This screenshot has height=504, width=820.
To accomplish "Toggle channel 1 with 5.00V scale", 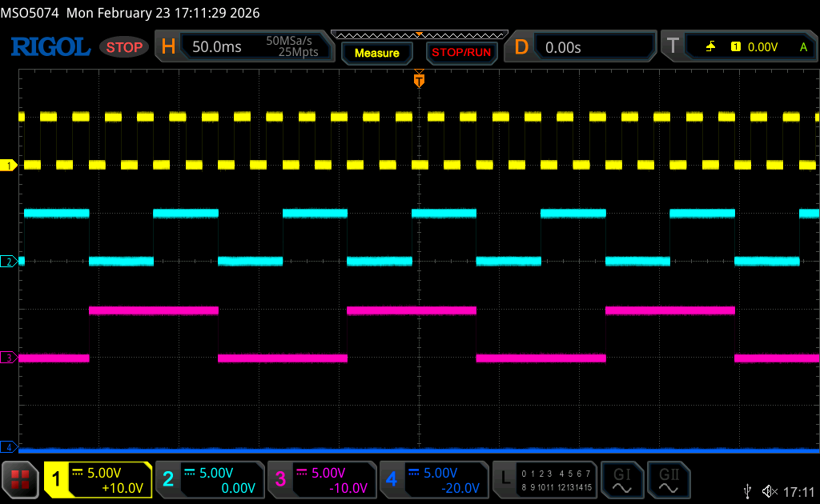I will pos(98,479).
